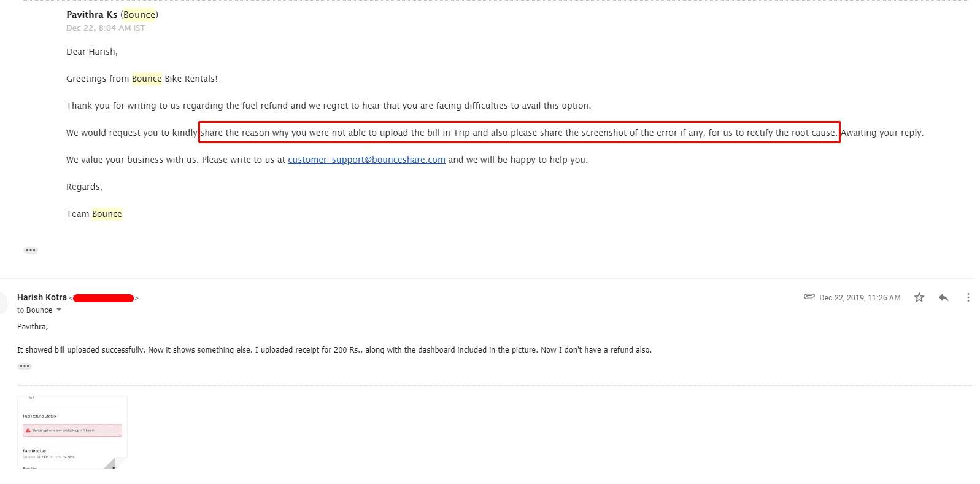This screenshot has width=980, height=484.
Task: Open customer-support@bounceshare.com link
Action: coord(366,160)
